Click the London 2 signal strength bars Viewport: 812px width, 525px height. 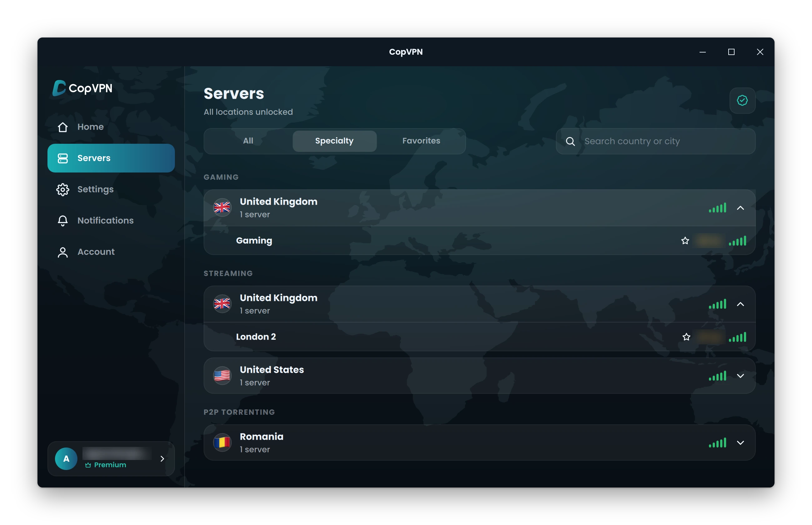[737, 337]
